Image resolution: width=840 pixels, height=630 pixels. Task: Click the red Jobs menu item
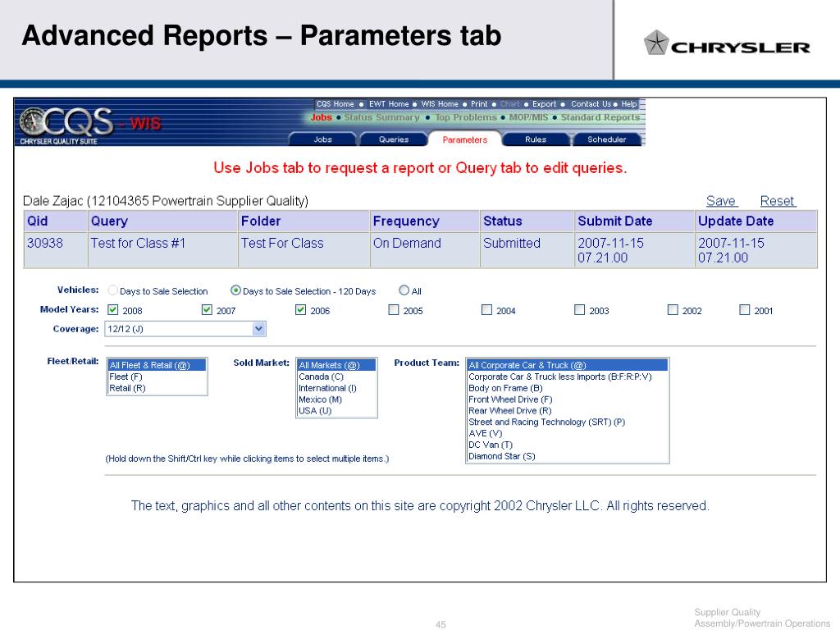point(321,117)
